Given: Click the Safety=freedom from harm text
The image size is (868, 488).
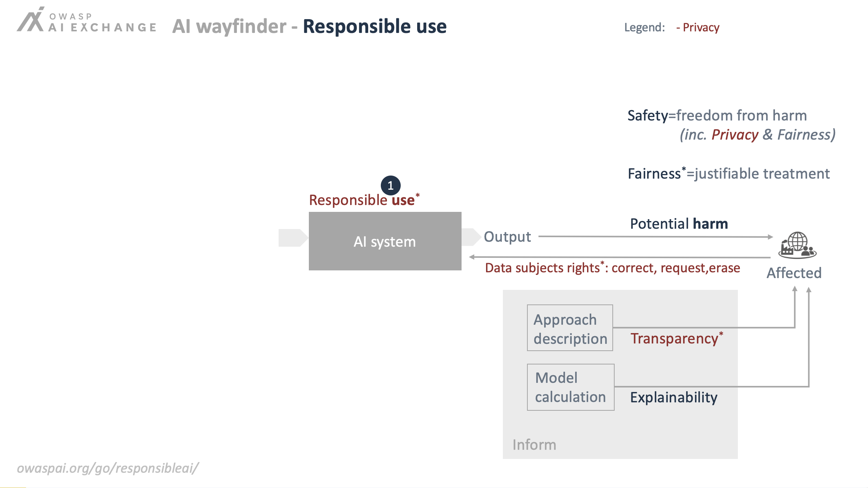Looking at the screenshot, I should pos(717,115).
